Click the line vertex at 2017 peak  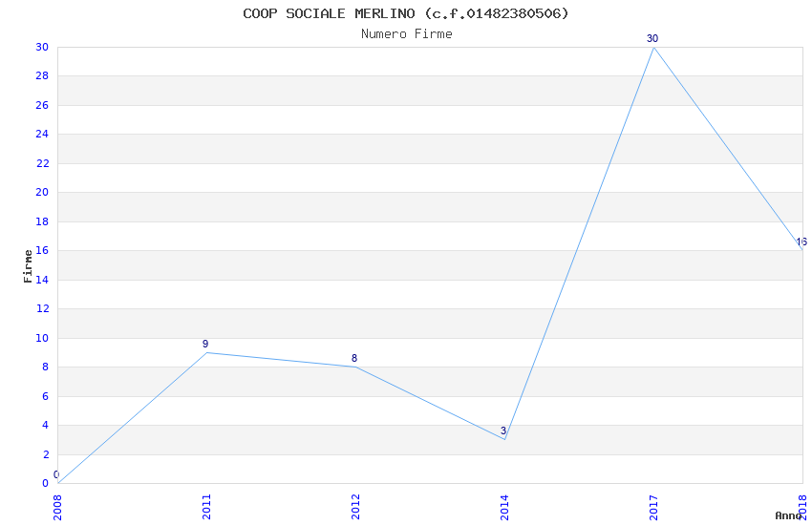pyautogui.click(x=653, y=47)
